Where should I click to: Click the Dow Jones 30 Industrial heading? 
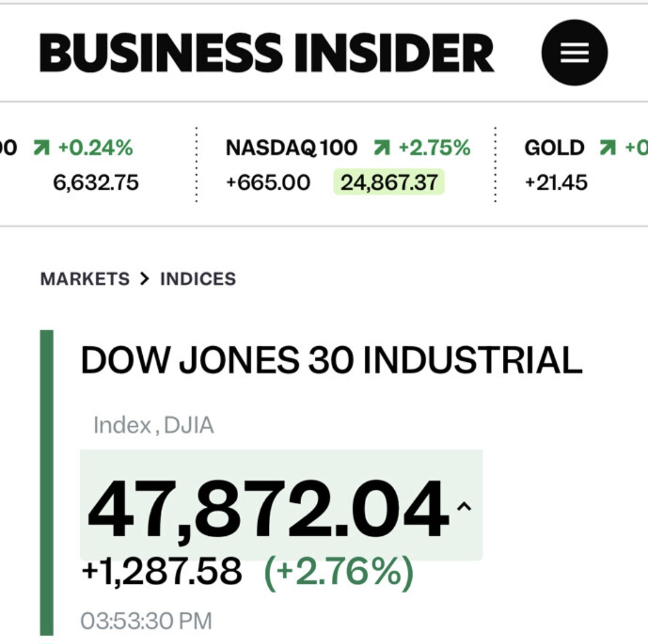coord(331,361)
